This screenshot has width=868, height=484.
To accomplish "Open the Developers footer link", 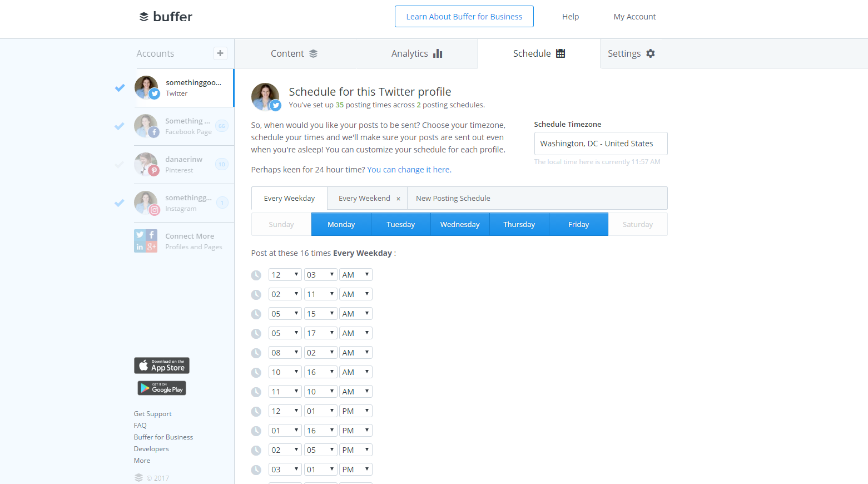I will pos(151,449).
